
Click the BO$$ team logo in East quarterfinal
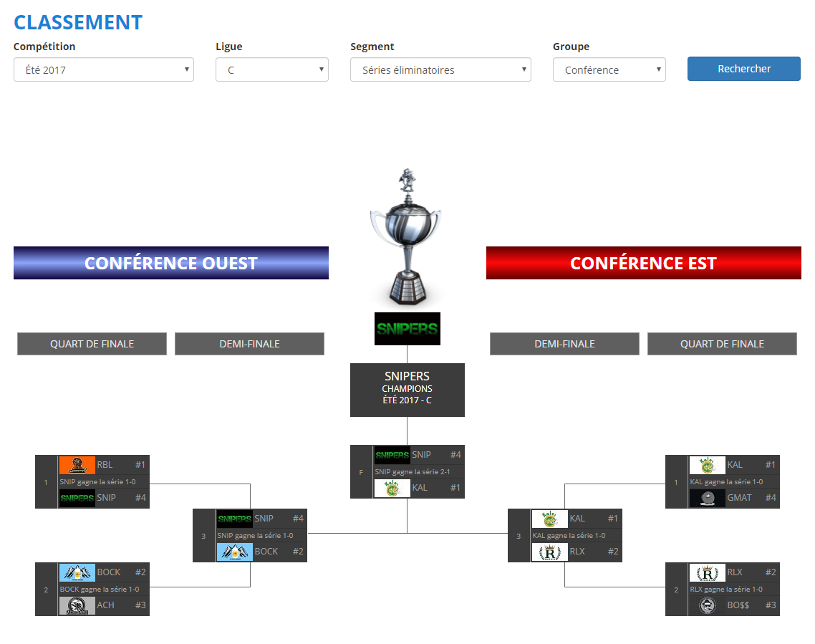coord(707,605)
